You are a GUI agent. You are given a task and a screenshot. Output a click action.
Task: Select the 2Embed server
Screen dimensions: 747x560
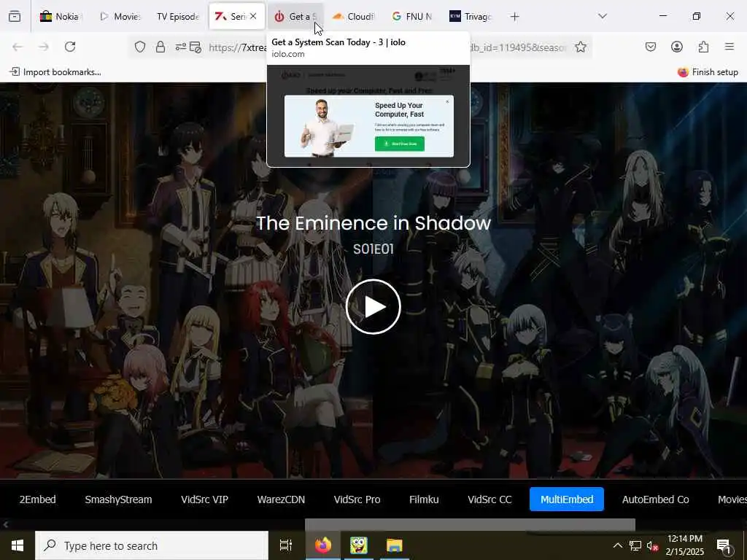pos(38,499)
